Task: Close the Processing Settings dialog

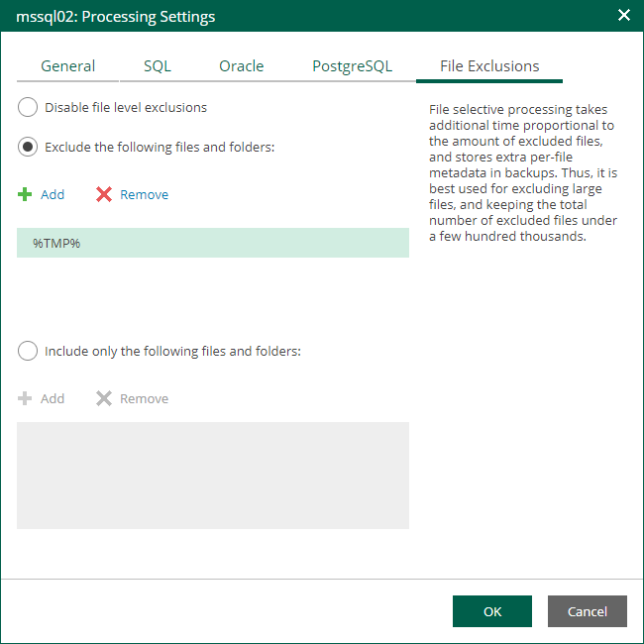Action: click(x=624, y=15)
